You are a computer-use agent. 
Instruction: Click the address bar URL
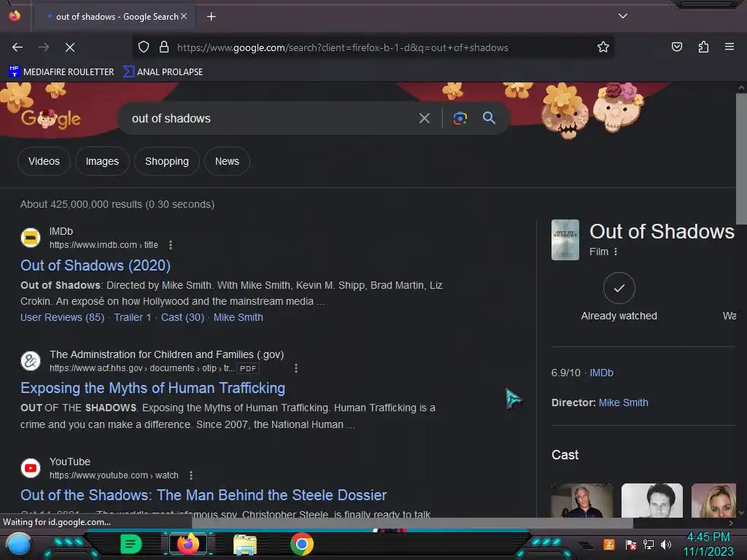343,47
